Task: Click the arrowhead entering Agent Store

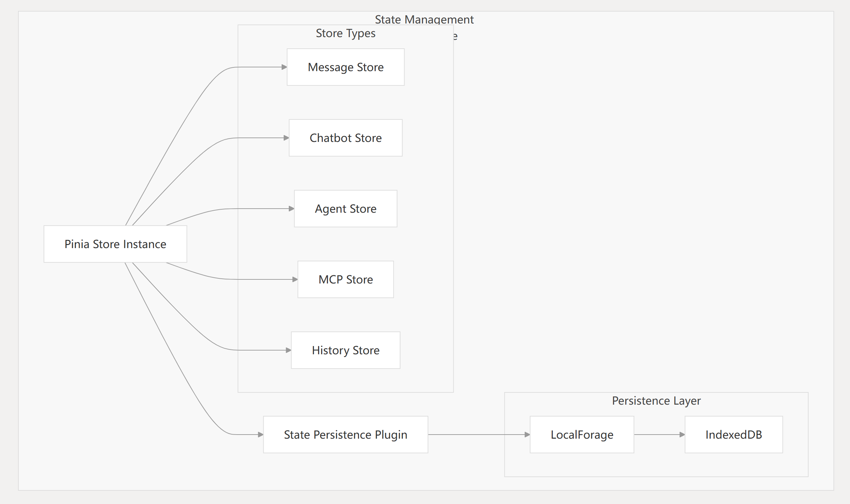Action: tap(292, 209)
